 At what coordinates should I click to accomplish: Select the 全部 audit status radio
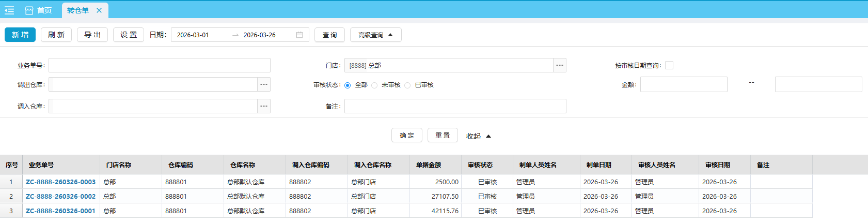(348, 85)
